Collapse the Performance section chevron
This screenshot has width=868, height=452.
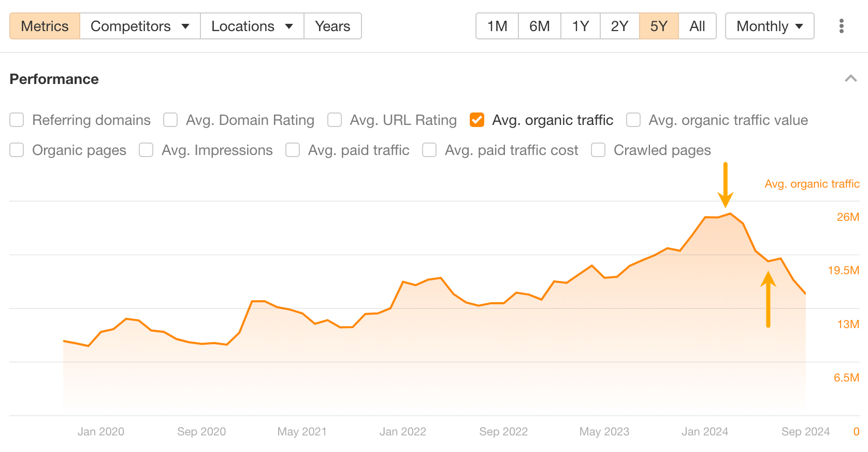click(850, 79)
